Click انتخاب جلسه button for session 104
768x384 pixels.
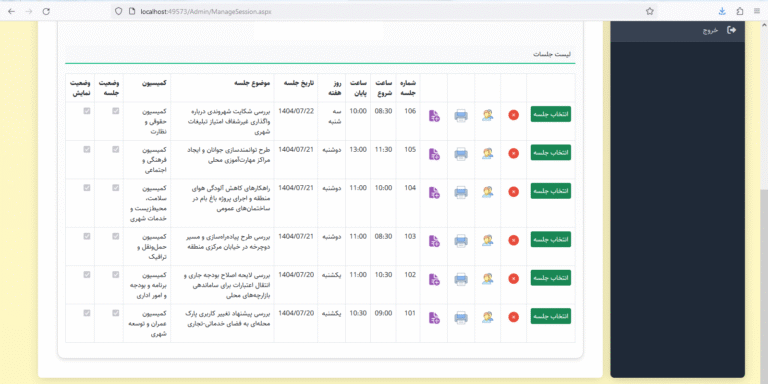(x=551, y=191)
